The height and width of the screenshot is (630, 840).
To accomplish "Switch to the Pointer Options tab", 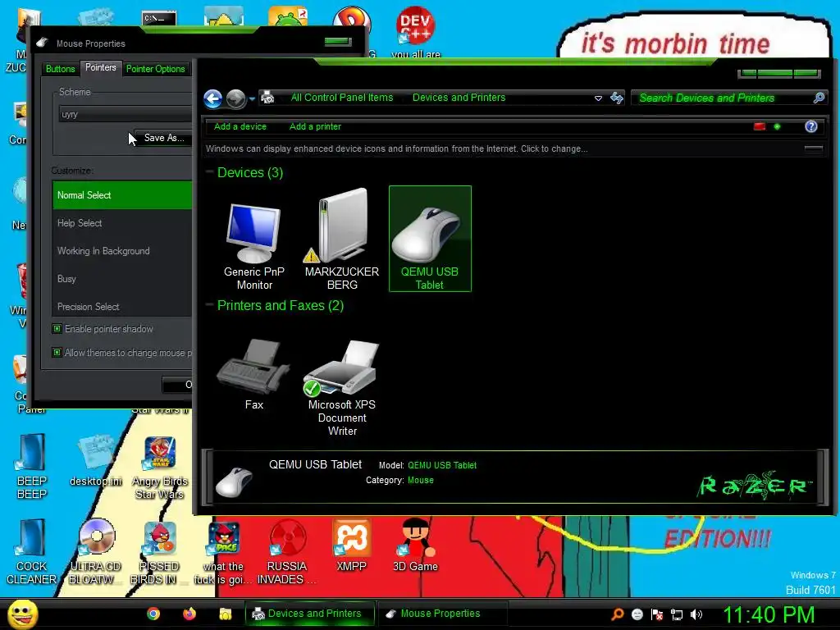I will (155, 69).
